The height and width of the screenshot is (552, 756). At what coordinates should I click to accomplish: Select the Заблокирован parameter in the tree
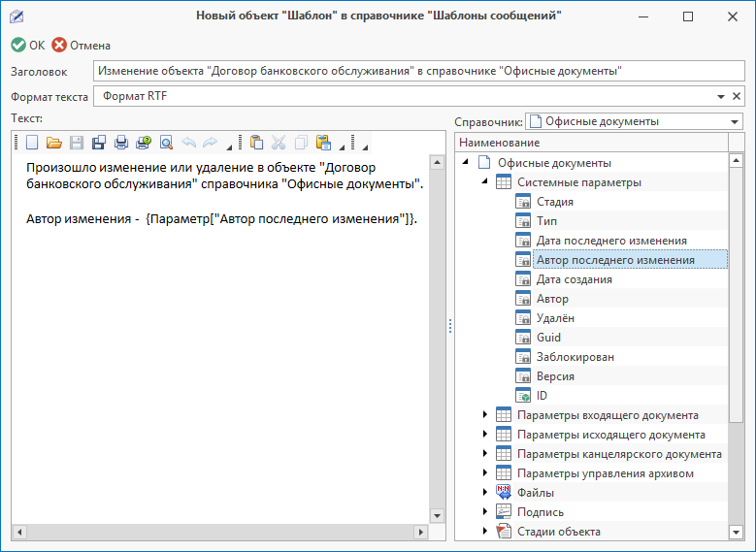575,357
